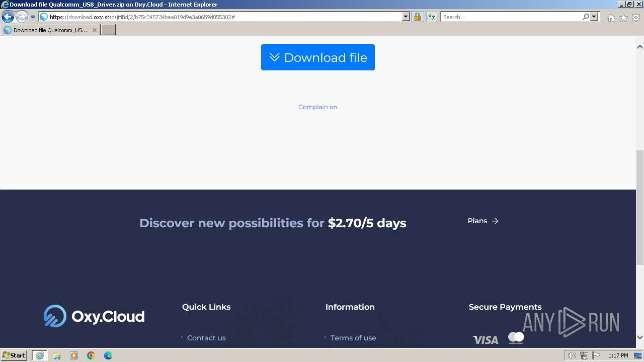The image size is (644, 362).
Task: Open Favorites star icon
Action: point(623,18)
